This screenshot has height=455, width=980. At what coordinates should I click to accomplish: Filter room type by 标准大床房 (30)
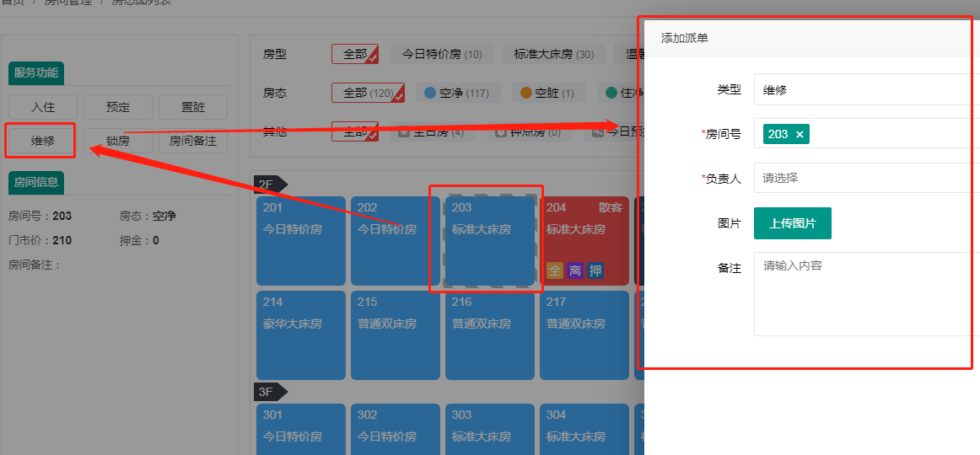pos(554,54)
